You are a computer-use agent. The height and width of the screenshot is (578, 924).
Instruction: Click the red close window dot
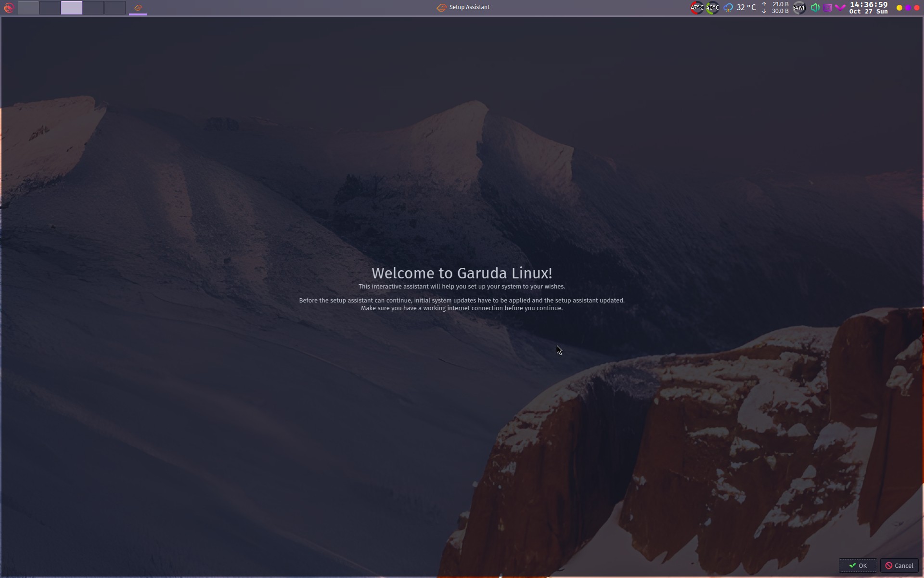[916, 8]
